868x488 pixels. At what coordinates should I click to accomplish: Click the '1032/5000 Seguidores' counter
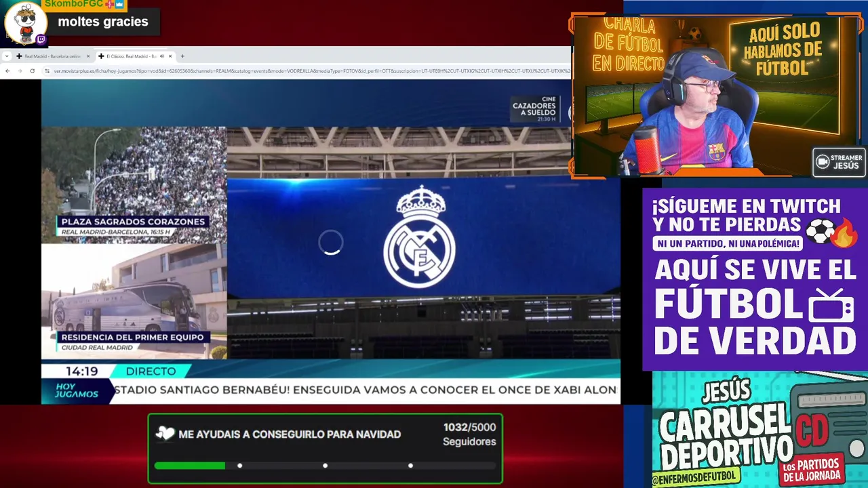click(x=469, y=434)
